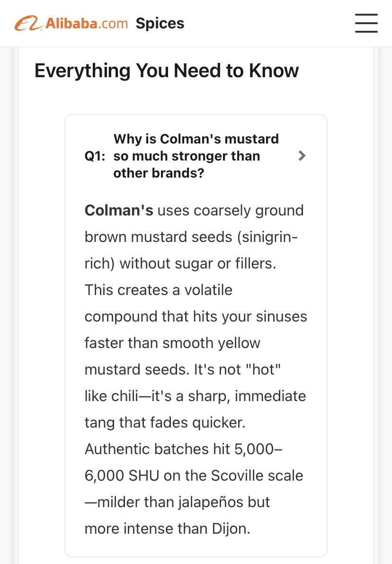This screenshot has height=564, width=392.
Task: Click the Everything You Need to Know heading
Action: [167, 71]
